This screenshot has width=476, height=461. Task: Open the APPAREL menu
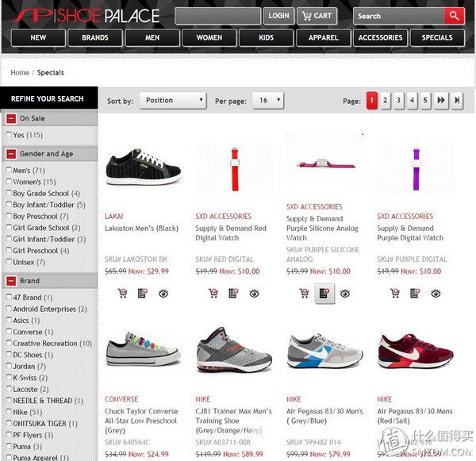click(x=324, y=37)
